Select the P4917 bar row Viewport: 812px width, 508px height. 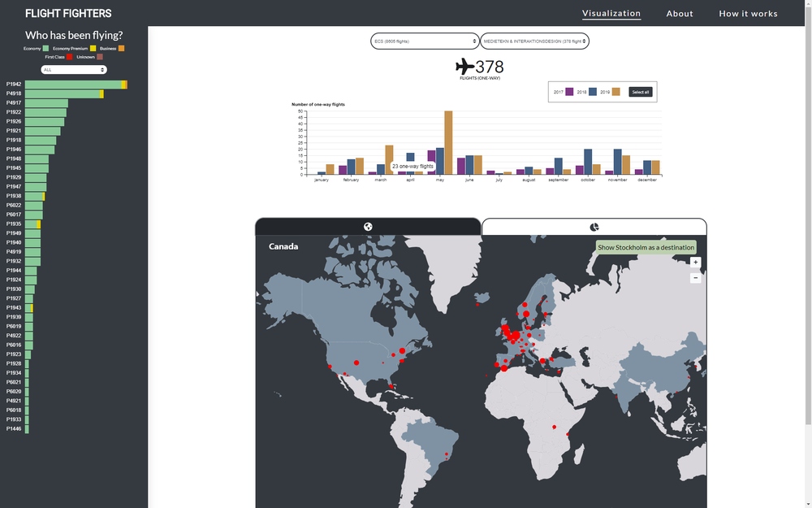tap(46, 103)
